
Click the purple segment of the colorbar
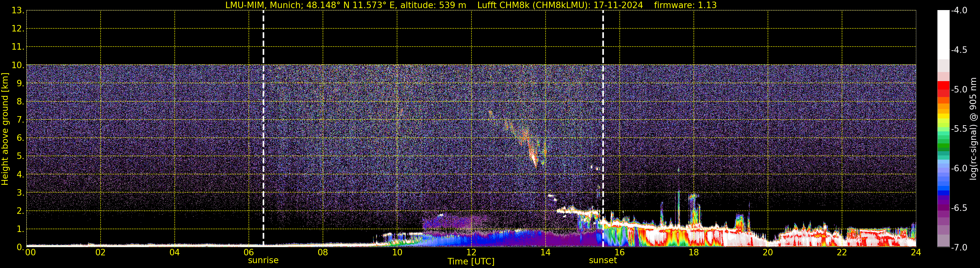point(943,208)
